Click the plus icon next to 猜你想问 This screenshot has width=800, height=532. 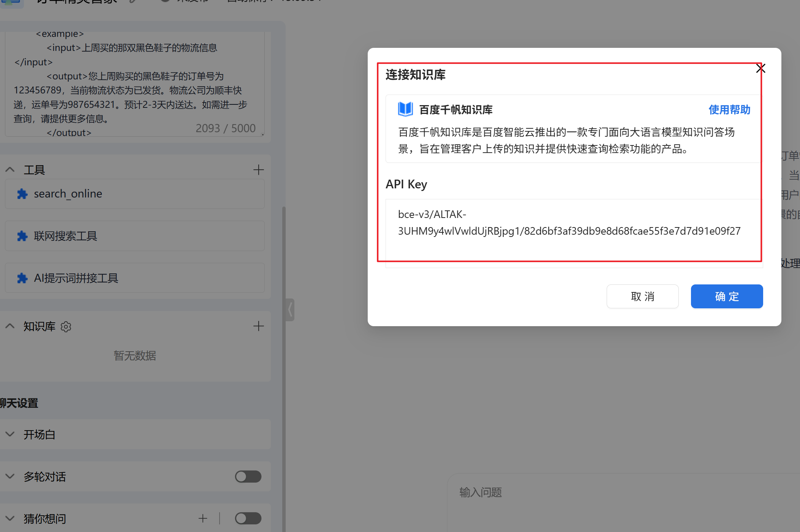[203, 518]
